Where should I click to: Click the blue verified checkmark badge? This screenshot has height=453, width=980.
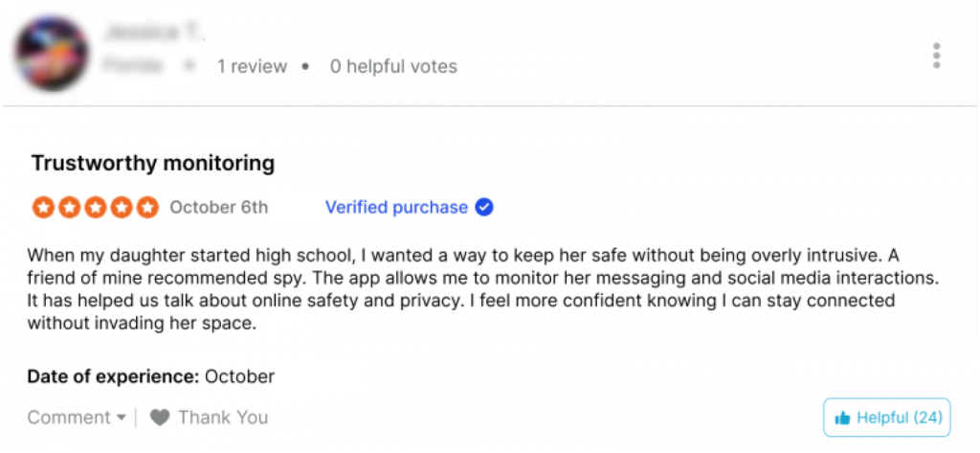(483, 207)
